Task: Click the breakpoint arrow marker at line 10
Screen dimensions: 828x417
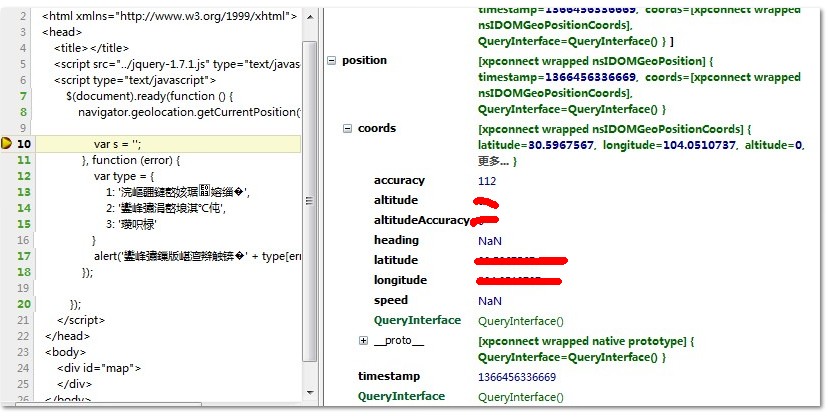Action: click(6, 143)
